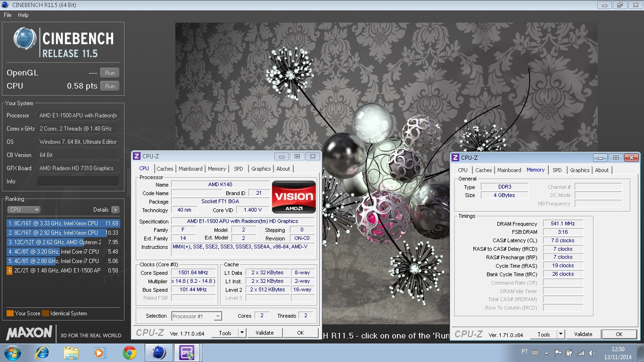Click the Your Score orange legend swatch
Image resolution: width=644 pixels, height=362 pixels.
(x=10, y=313)
